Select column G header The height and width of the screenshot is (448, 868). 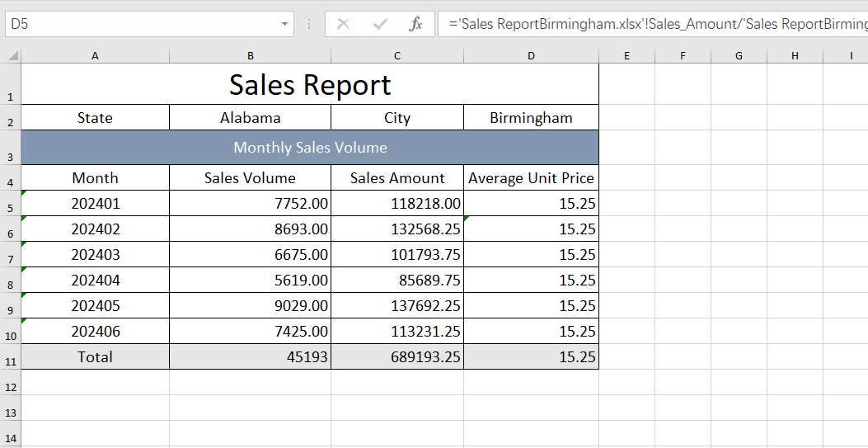(x=739, y=56)
